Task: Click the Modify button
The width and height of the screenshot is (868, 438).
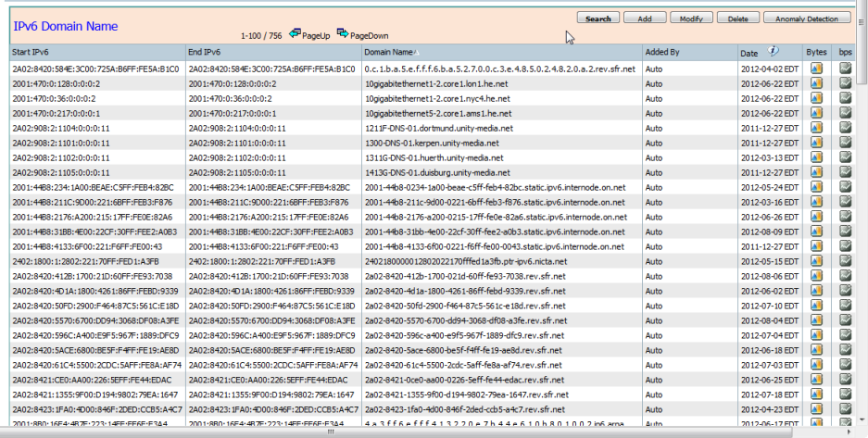Action: [691, 19]
